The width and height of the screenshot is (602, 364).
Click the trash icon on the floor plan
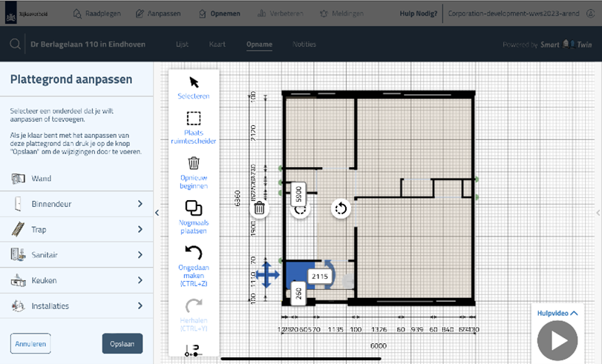[260, 208]
